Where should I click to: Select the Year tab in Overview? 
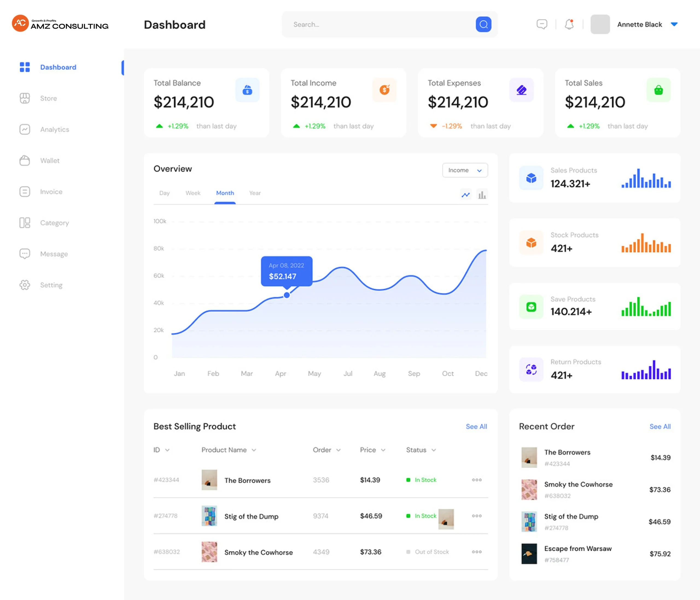click(255, 193)
